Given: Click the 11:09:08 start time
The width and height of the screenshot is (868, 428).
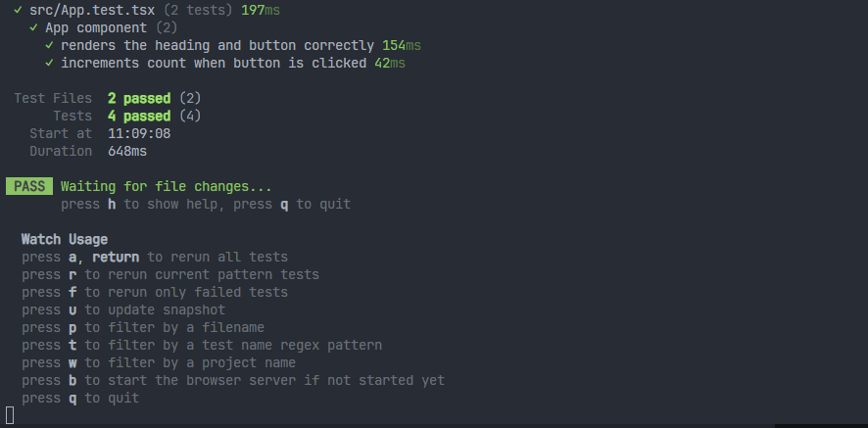Looking at the screenshot, I should pos(139,133).
